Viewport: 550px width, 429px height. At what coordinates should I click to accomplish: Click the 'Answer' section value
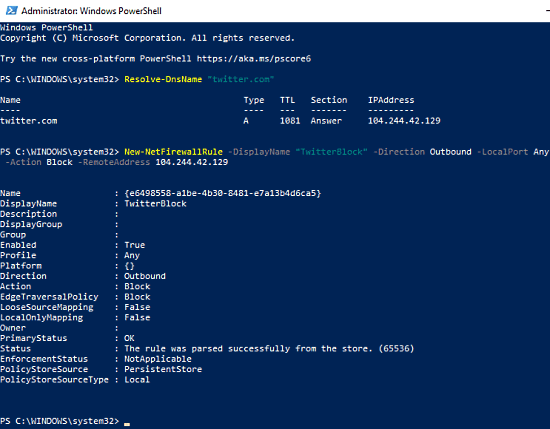coord(326,121)
